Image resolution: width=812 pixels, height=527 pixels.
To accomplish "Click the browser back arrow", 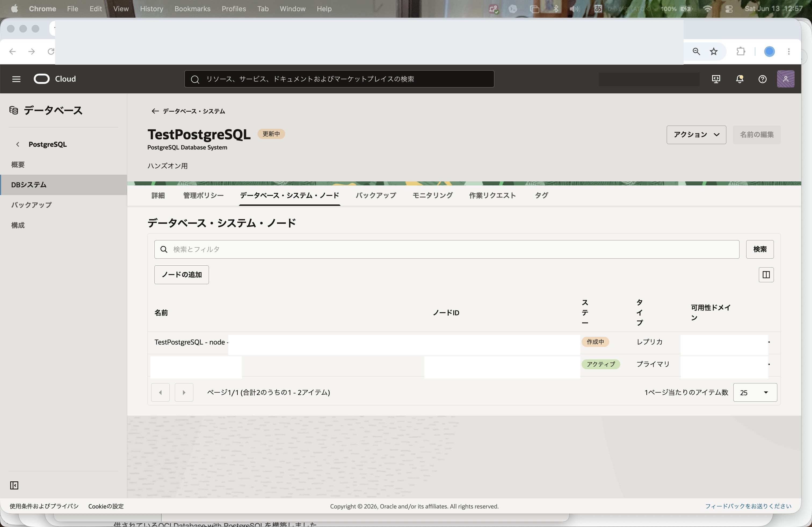I will pos(13,52).
